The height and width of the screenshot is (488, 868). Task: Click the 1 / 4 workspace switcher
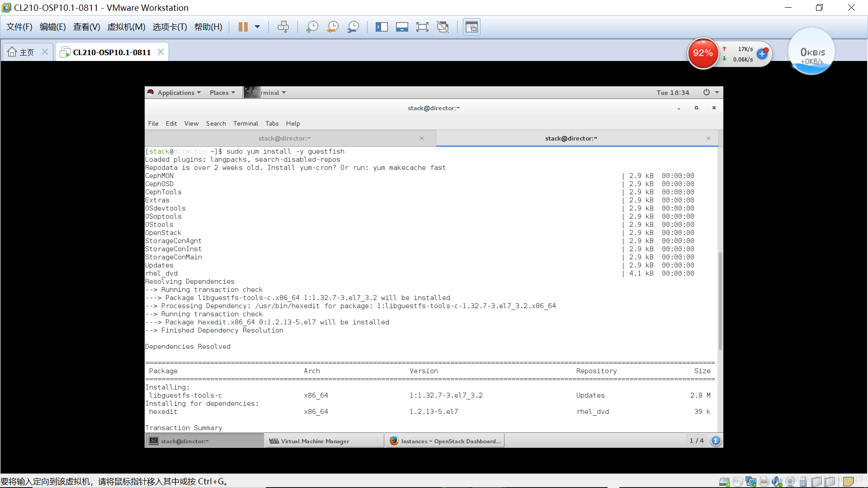coord(696,441)
